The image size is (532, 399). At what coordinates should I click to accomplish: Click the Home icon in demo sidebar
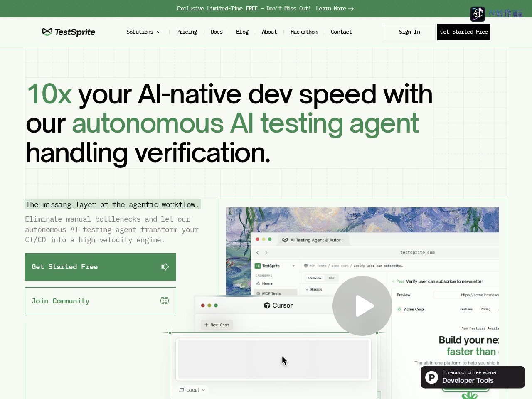click(258, 283)
